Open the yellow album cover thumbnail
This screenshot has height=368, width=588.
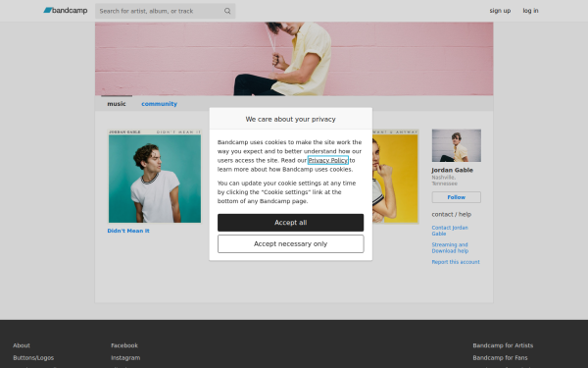pos(395,176)
